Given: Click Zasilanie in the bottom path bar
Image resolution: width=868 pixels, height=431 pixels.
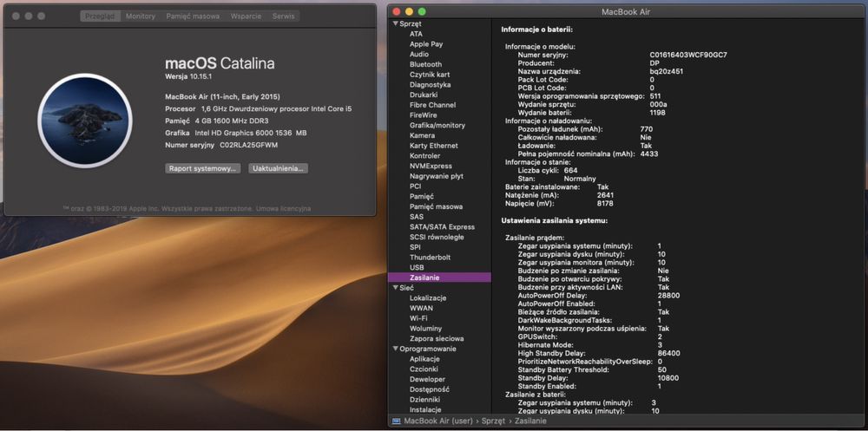Looking at the screenshot, I should (530, 421).
